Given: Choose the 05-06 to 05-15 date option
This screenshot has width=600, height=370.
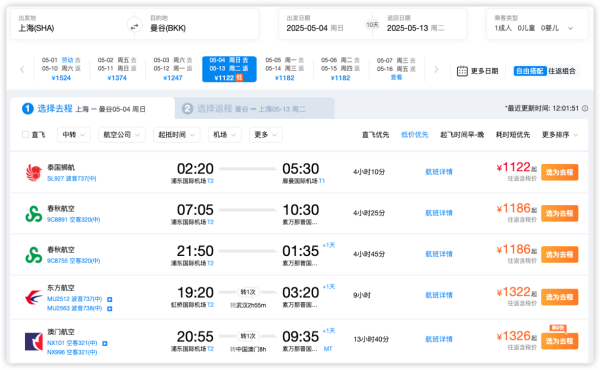Looking at the screenshot, I should (340, 69).
